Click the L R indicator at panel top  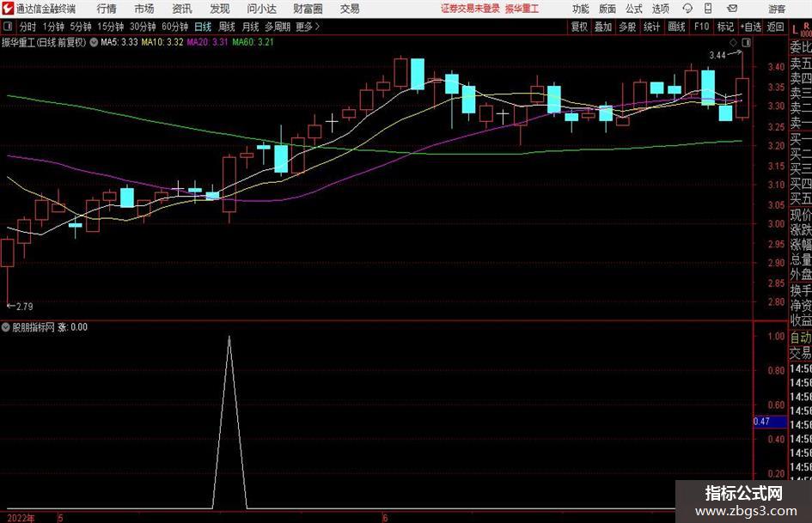click(x=801, y=29)
